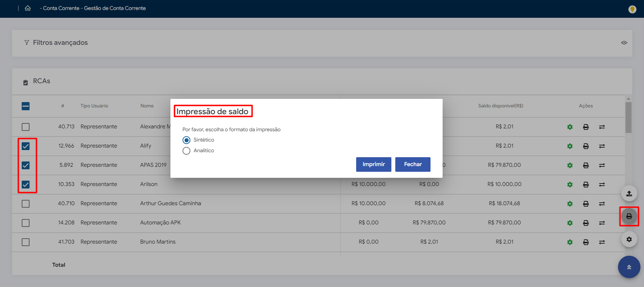Click the lightbulb icon in top-right corner
The height and width of the screenshot is (287, 644).
pyautogui.click(x=632, y=9)
